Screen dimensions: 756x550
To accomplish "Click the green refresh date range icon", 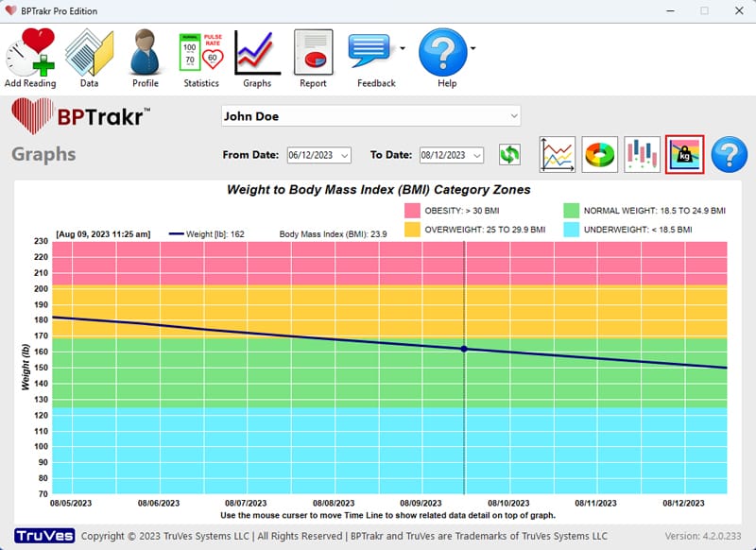I will coord(510,155).
